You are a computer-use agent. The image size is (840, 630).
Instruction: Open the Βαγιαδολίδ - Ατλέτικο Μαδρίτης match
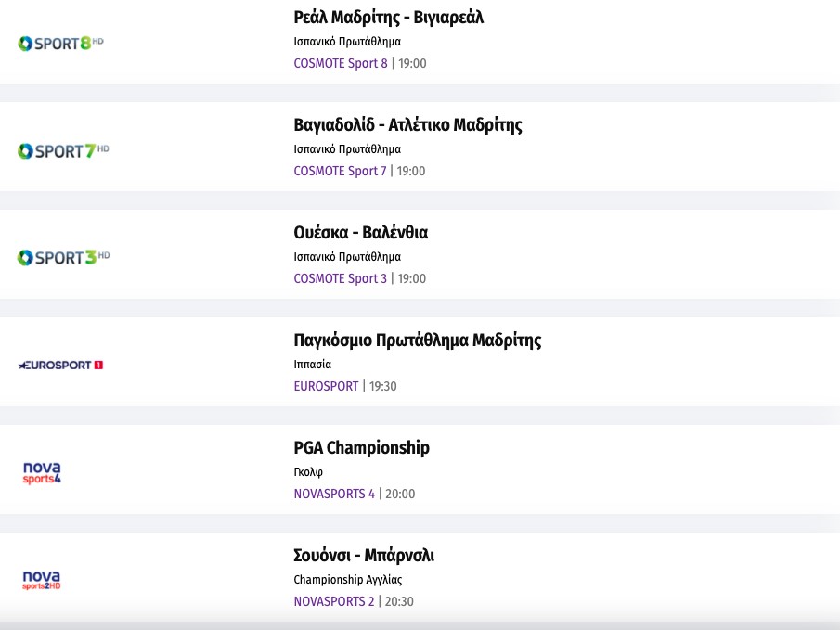tap(407, 125)
